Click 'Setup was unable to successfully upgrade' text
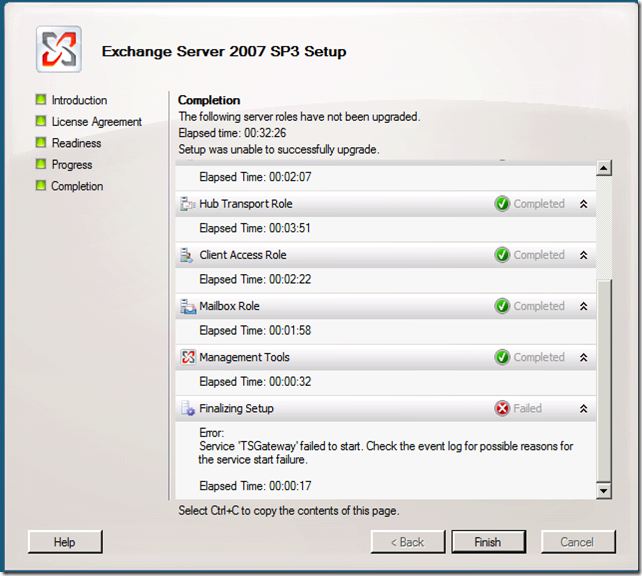This screenshot has height=576, width=642. tap(279, 149)
